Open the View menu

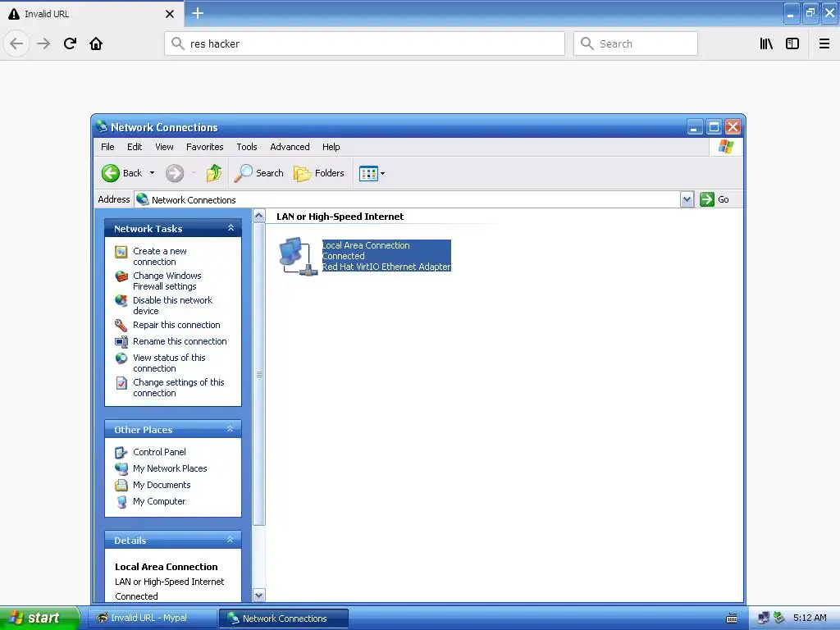164,147
